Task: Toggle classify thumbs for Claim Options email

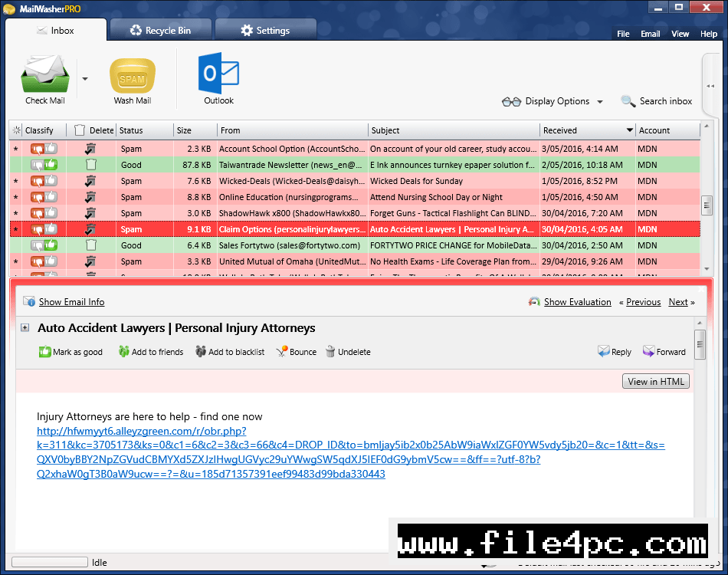Action: pos(44,229)
